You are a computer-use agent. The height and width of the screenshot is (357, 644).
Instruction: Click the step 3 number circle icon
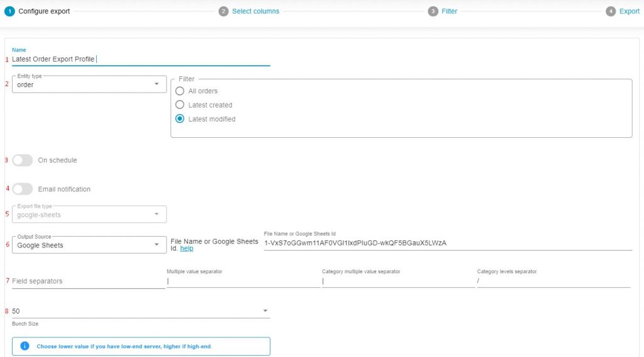point(433,11)
